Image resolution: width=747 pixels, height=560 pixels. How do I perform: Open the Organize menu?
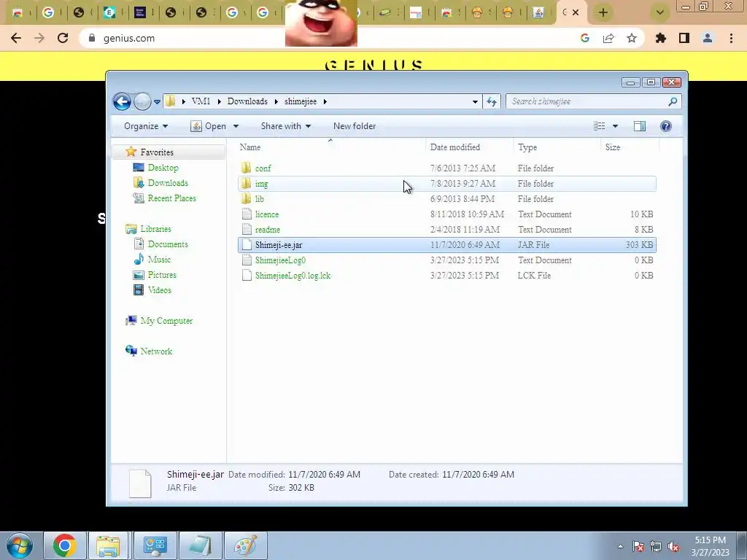pos(146,126)
